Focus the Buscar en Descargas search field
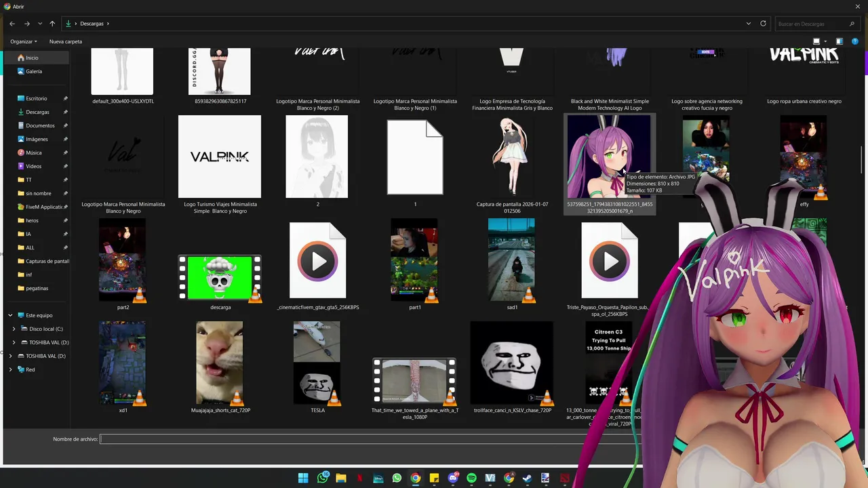The width and height of the screenshot is (868, 488). pyautogui.click(x=819, y=24)
